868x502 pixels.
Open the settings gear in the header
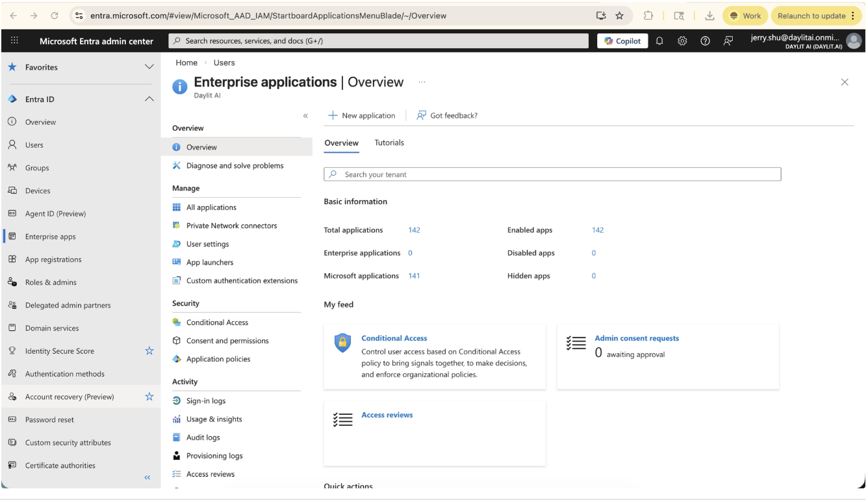(x=682, y=41)
